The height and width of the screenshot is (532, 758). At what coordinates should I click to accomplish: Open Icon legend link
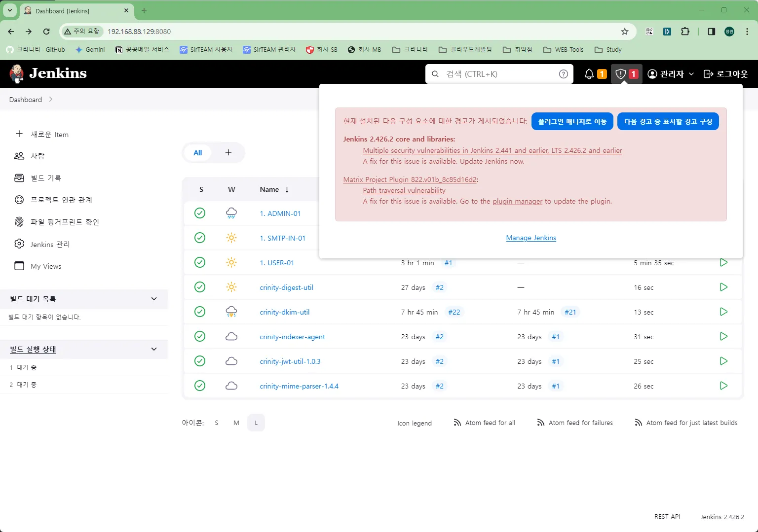click(415, 423)
